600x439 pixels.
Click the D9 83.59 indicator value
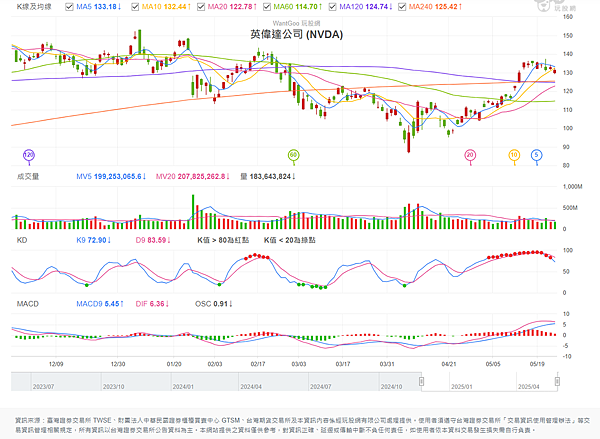coord(153,240)
